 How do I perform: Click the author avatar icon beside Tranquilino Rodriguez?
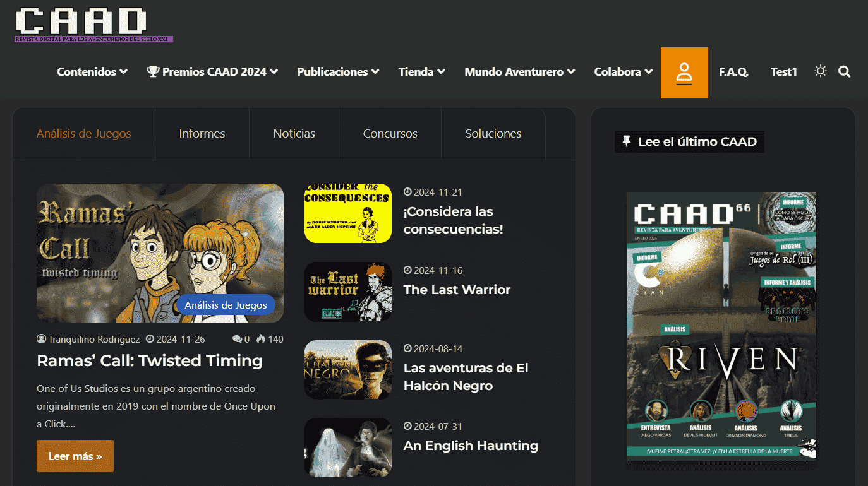pyautogui.click(x=42, y=340)
